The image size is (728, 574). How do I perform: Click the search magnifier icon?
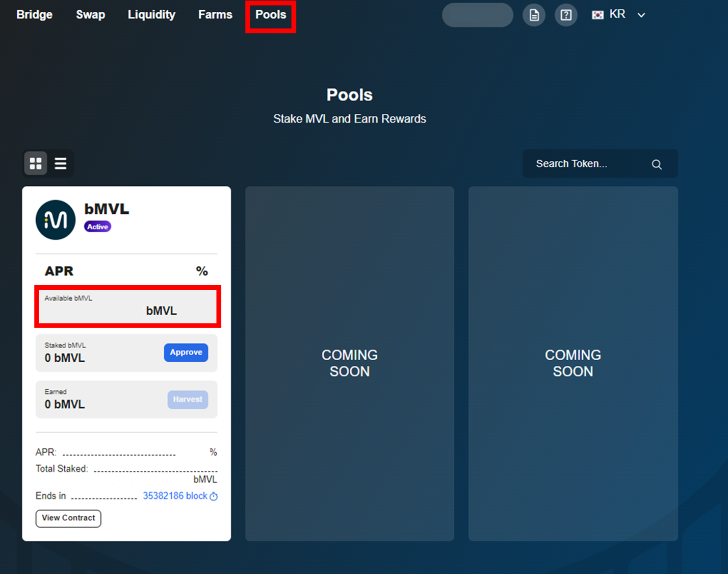point(657,164)
